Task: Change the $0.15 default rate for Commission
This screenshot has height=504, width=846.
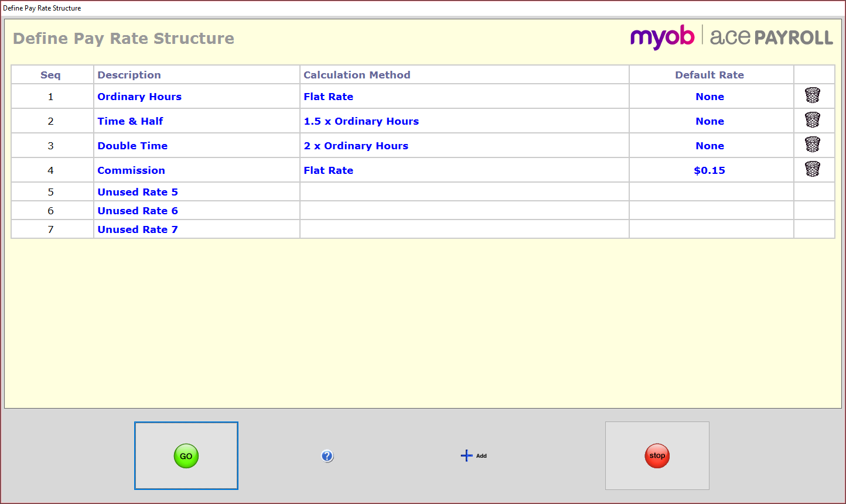Action: point(709,170)
